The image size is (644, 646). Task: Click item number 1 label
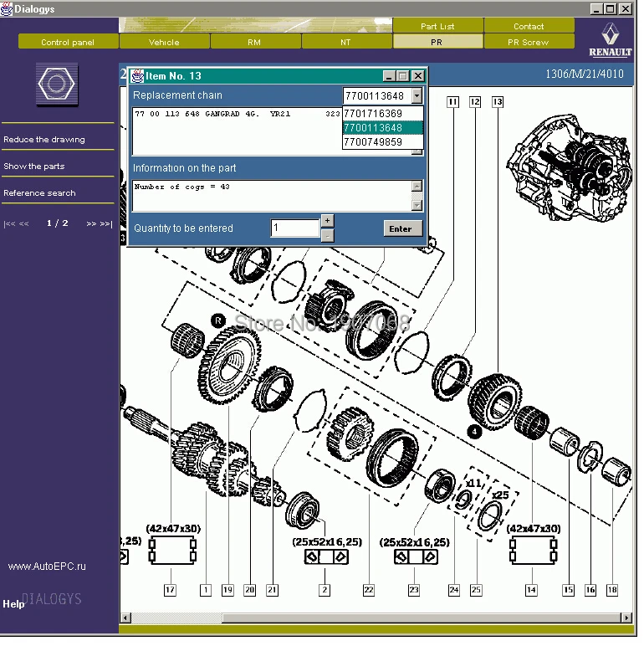click(x=206, y=590)
